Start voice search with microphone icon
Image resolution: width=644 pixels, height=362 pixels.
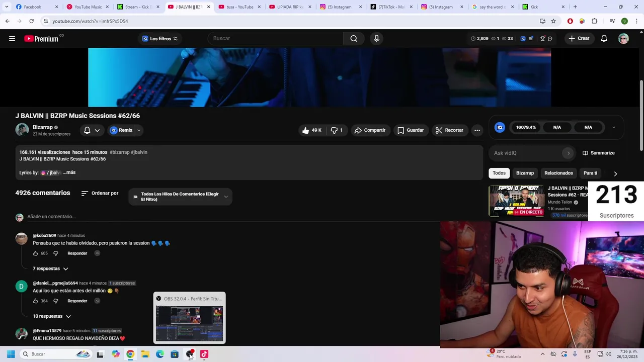point(376,39)
